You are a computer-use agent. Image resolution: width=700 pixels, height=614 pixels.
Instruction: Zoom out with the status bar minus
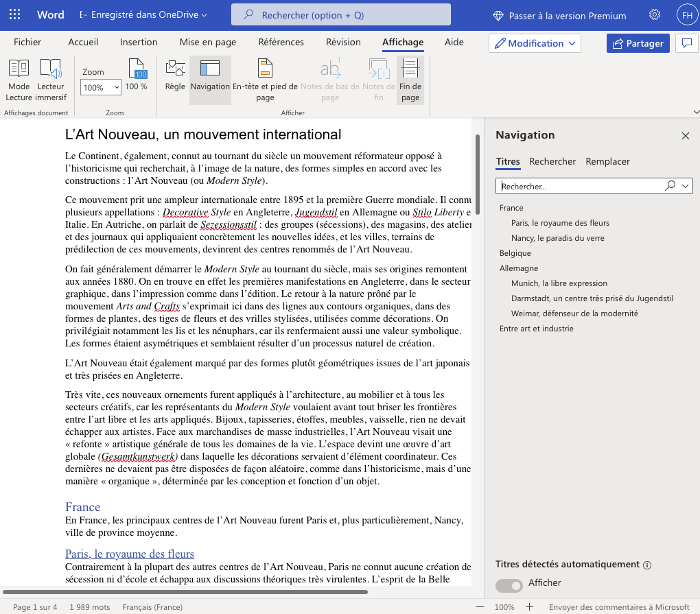click(480, 607)
